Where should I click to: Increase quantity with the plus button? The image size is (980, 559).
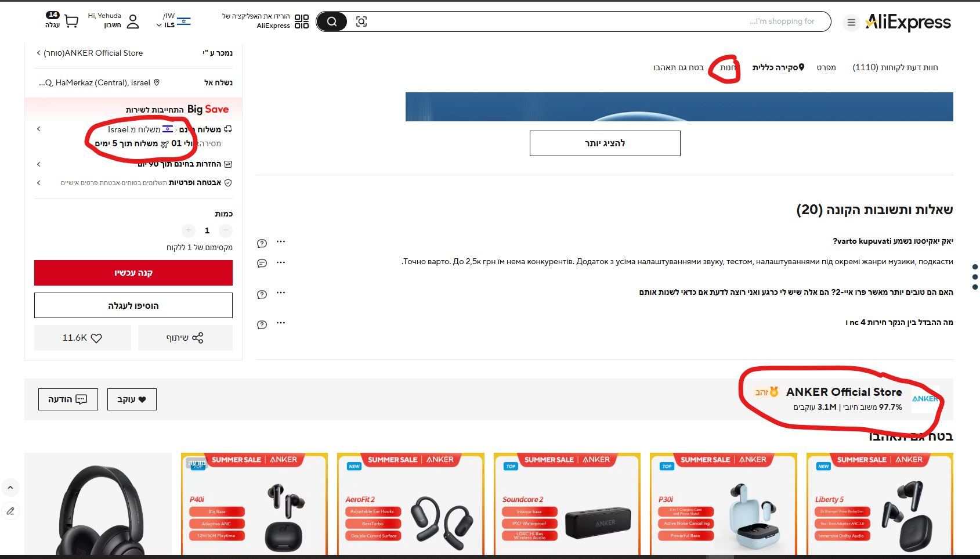(x=189, y=230)
